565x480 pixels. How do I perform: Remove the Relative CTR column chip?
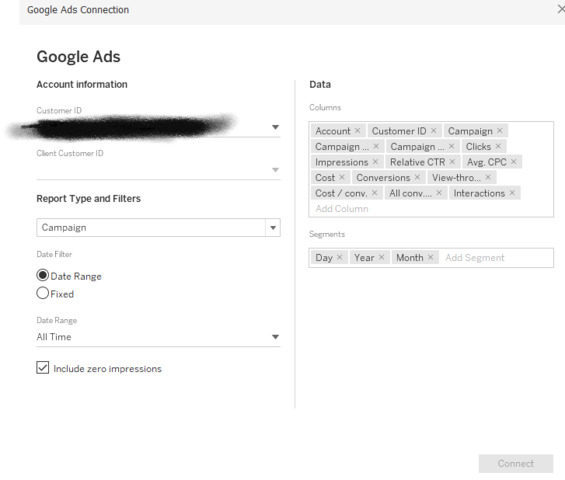pos(452,162)
